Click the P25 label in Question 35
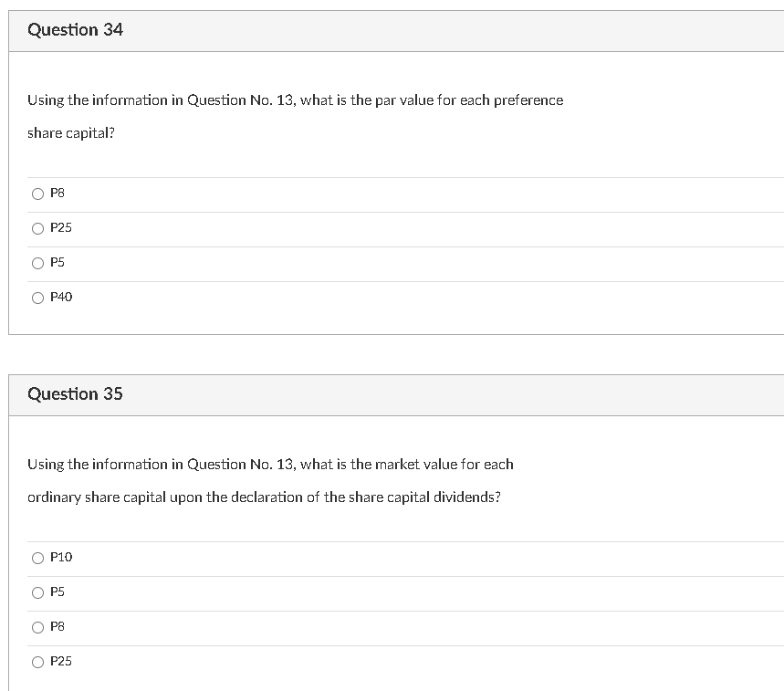This screenshot has width=784, height=691. (60, 662)
